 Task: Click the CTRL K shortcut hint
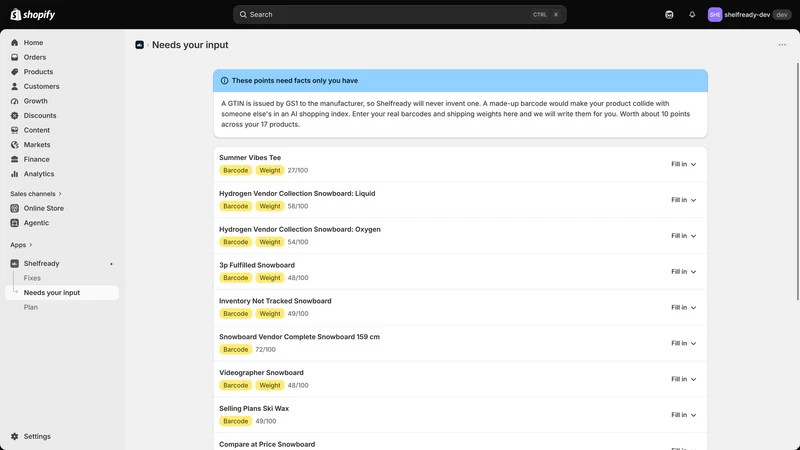click(546, 15)
